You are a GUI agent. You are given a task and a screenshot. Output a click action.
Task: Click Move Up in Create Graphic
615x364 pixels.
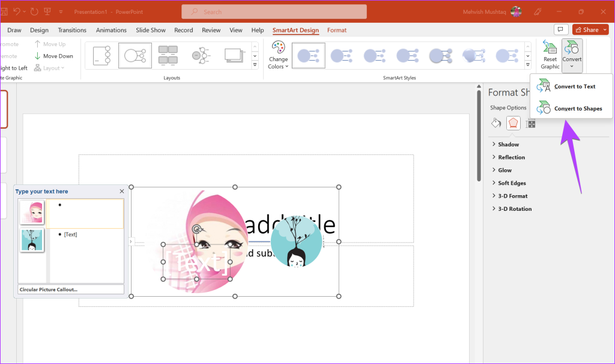[x=50, y=44]
